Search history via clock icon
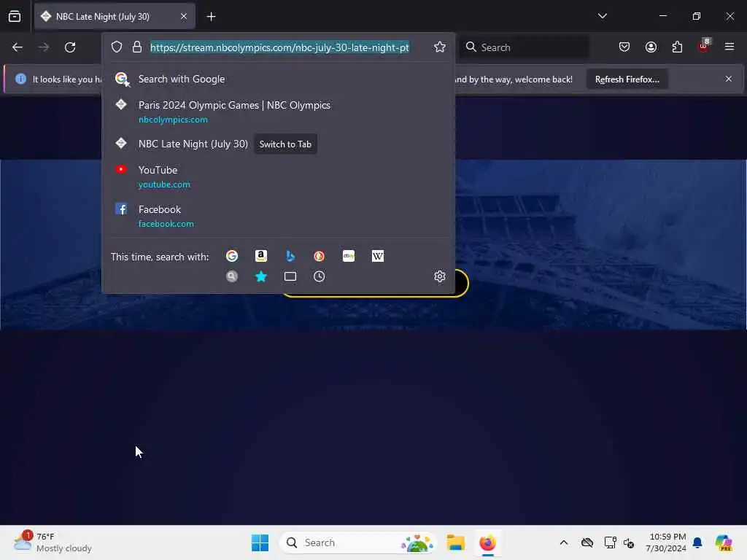This screenshot has height=560, width=747. pos(320,276)
